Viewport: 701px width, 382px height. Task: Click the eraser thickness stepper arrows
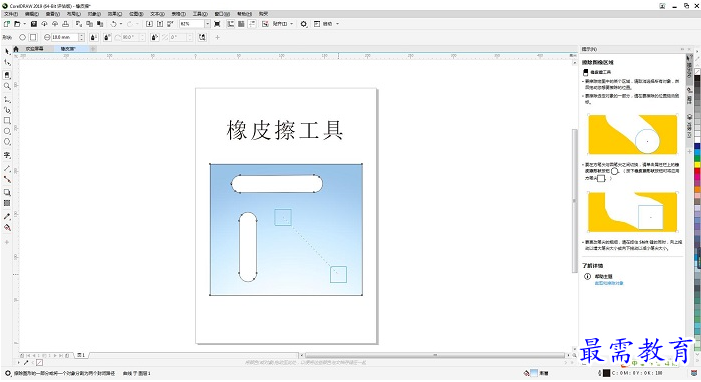[x=81, y=37]
